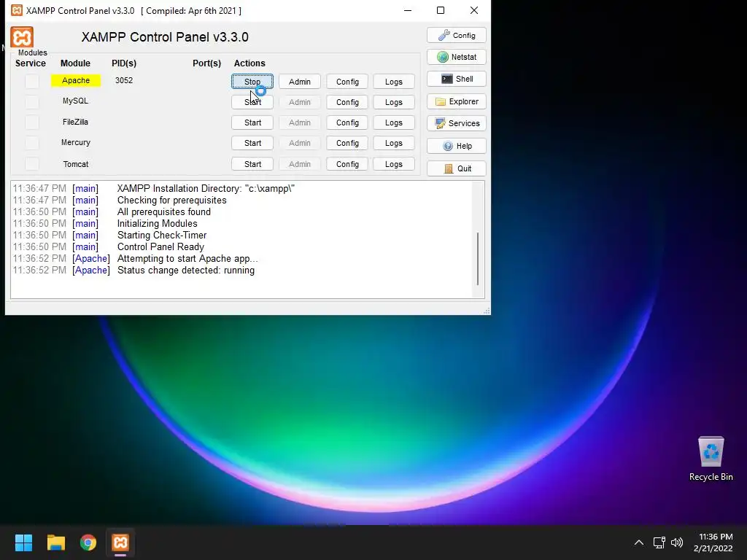Viewport: 747px width, 560px height.
Task: Open Netstat with the globe icon
Action: click(457, 57)
